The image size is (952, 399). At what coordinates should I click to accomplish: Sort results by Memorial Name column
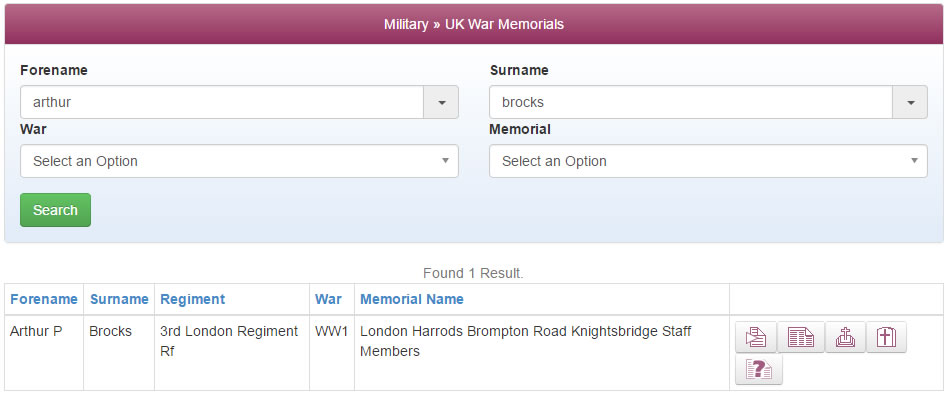coord(412,299)
